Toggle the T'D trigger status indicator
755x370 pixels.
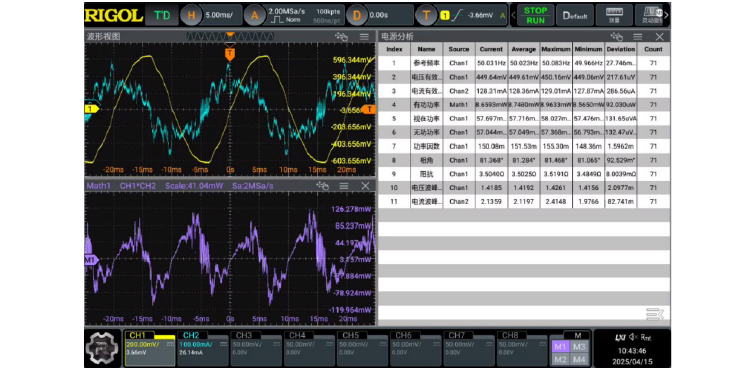point(162,15)
